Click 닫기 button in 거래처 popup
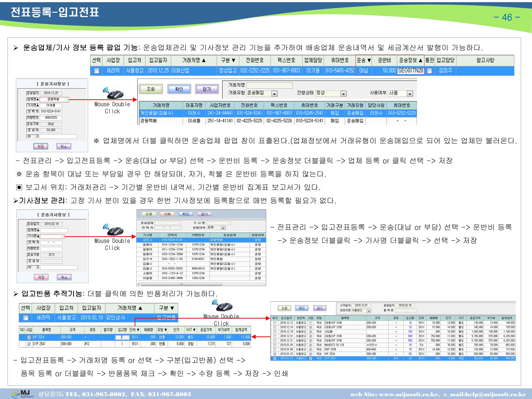The width and height of the screenshot is (532, 399). pos(207,89)
